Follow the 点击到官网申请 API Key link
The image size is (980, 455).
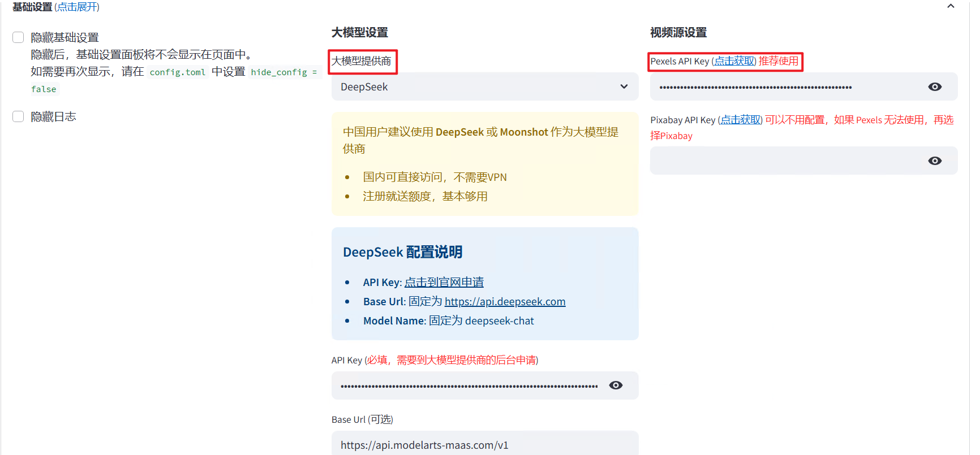[444, 282]
